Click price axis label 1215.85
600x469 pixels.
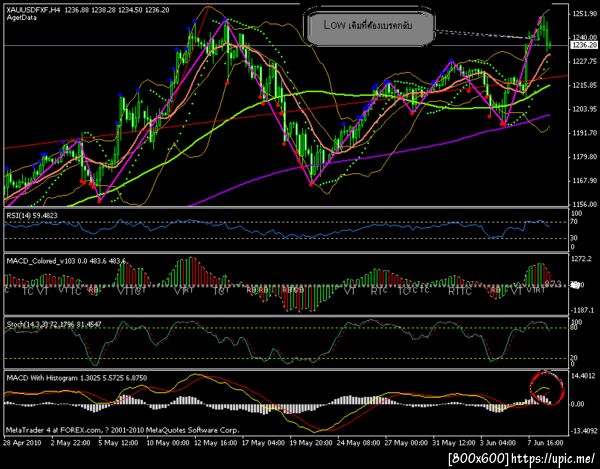[x=585, y=85]
